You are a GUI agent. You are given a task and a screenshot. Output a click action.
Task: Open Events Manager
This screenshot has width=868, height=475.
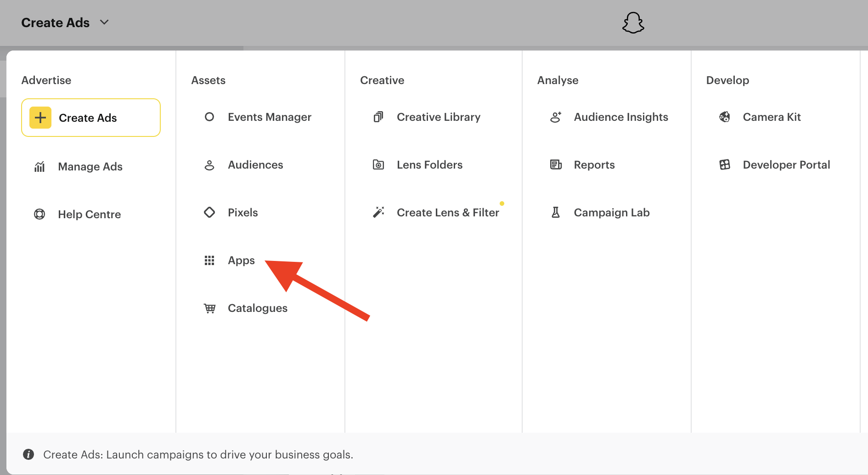[270, 117]
